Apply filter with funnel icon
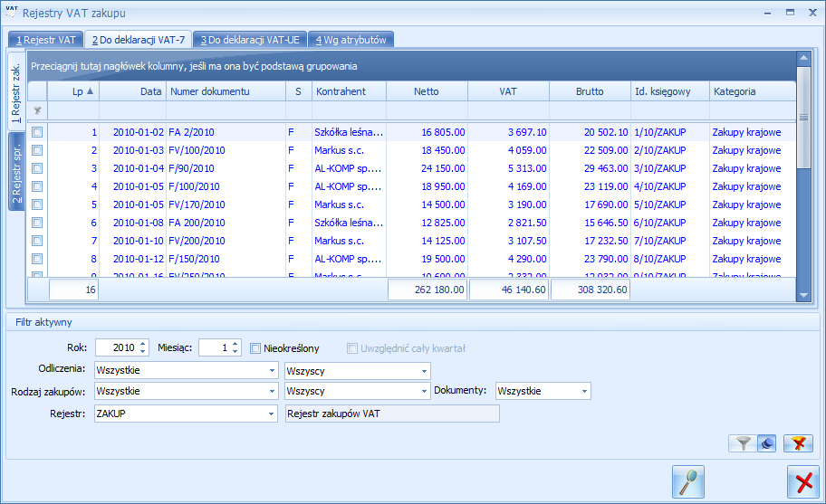Image resolution: width=826 pixels, height=504 pixels. (x=743, y=443)
